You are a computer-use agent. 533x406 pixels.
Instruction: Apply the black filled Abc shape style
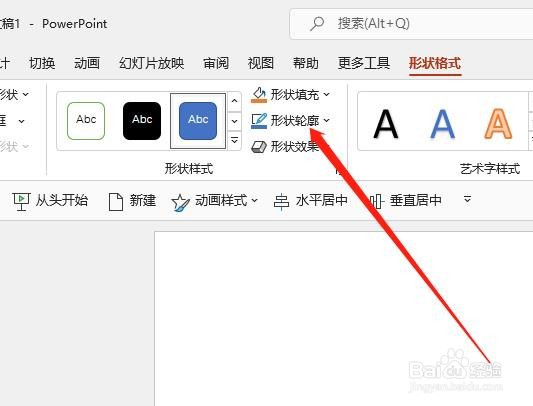pyautogui.click(x=142, y=121)
